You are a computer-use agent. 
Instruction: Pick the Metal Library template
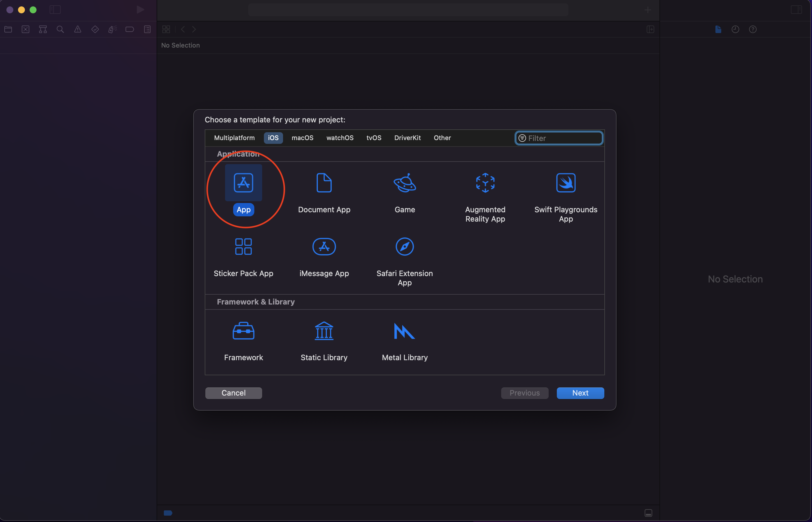pyautogui.click(x=405, y=331)
